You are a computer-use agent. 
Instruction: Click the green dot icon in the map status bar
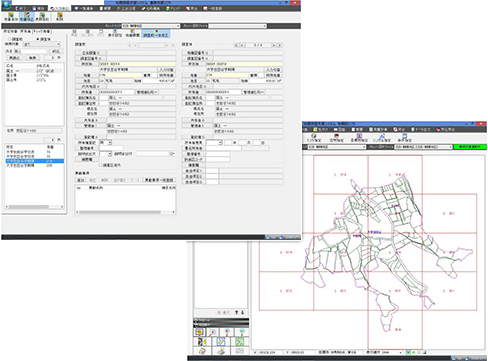coord(414,352)
